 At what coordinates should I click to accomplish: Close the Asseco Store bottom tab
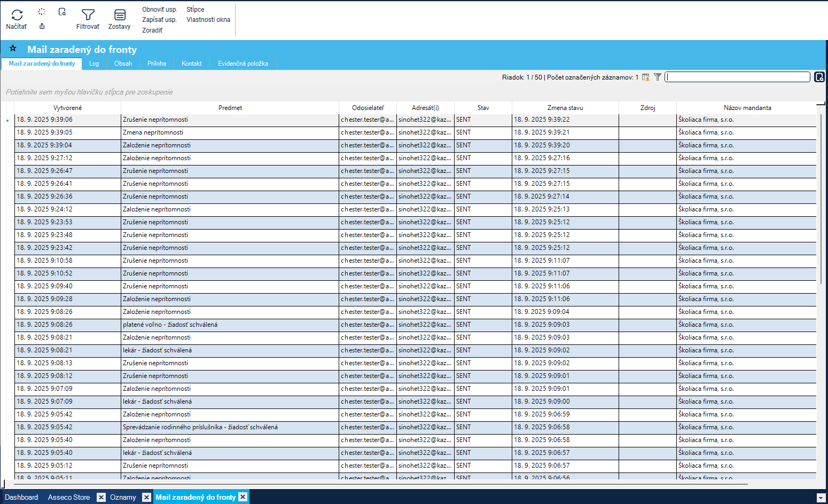101,497
